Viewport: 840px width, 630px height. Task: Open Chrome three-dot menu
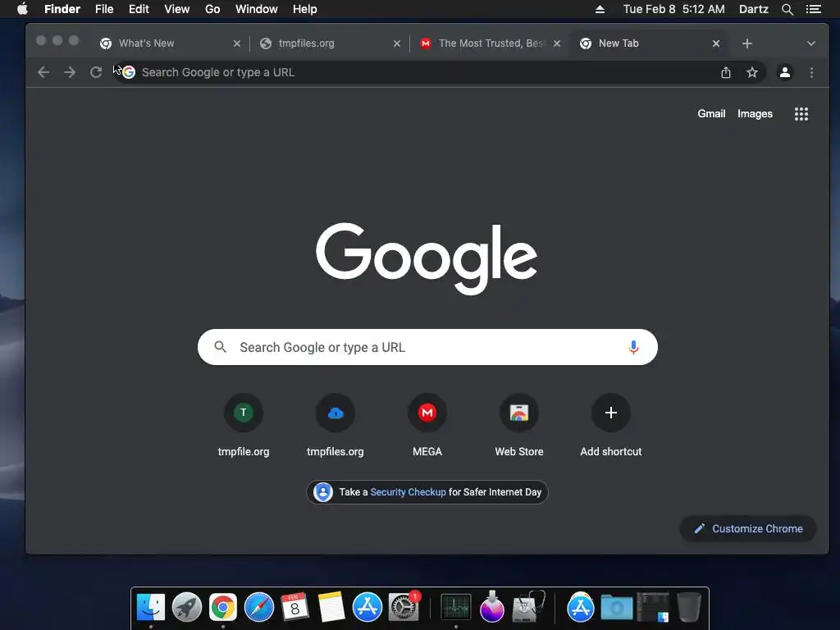pos(811,72)
